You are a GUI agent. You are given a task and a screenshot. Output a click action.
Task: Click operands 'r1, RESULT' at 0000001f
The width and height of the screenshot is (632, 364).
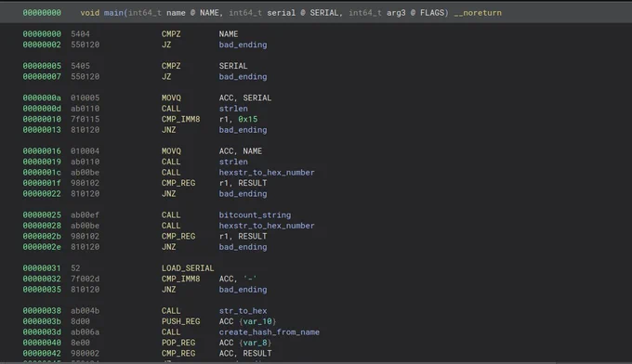click(x=244, y=183)
